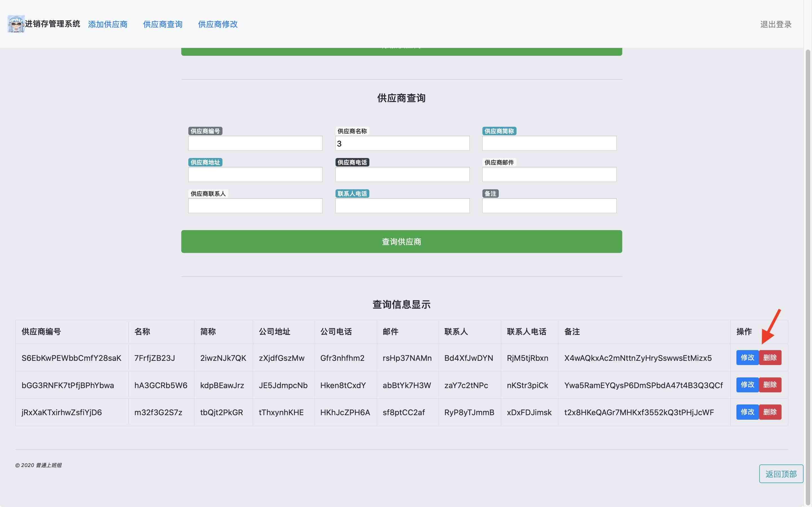The image size is (812, 507).
Task: Go to 供应商修改 page
Action: click(x=217, y=24)
